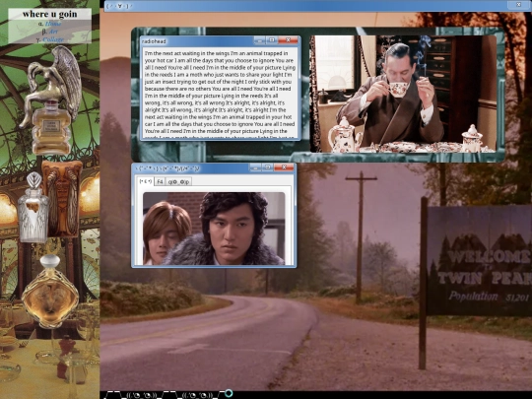Close the kaomoji-titled image window

click(x=284, y=167)
